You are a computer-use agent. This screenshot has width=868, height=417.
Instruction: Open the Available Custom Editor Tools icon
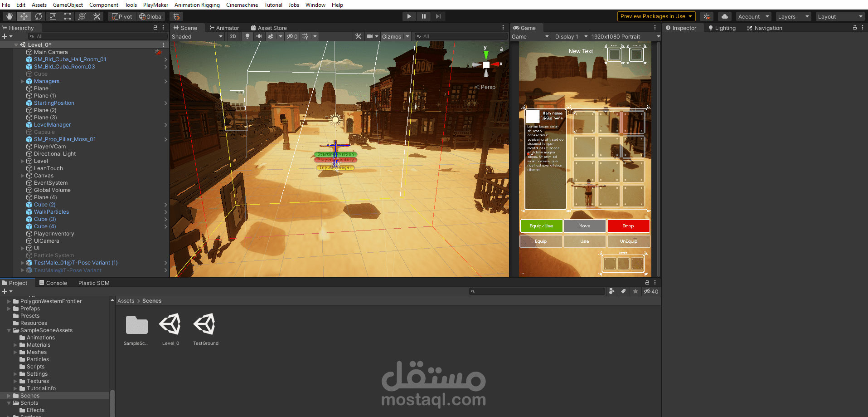[x=97, y=16]
